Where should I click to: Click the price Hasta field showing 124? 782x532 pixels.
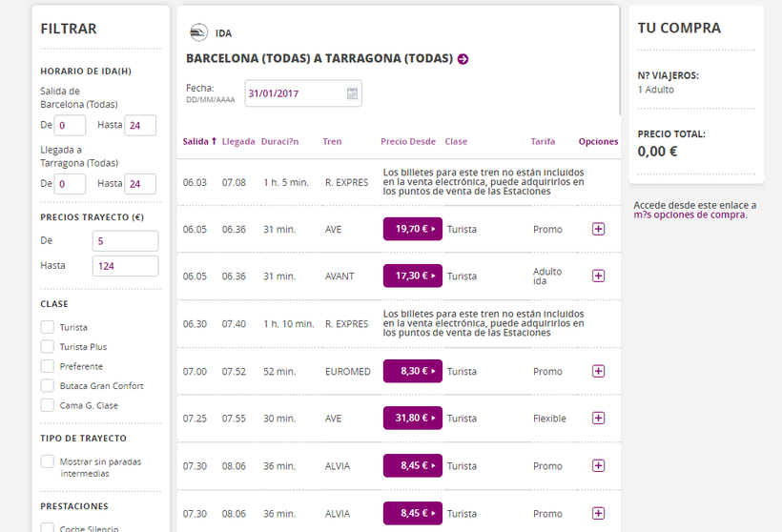pyautogui.click(x=125, y=266)
